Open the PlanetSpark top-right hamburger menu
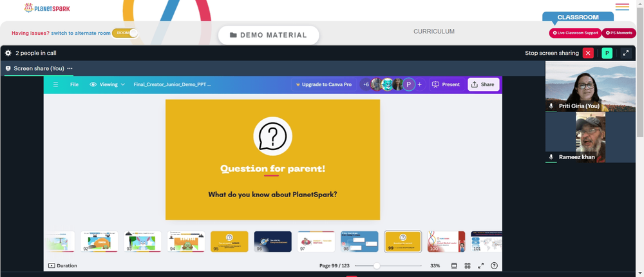The height and width of the screenshot is (277, 644). click(x=622, y=7)
